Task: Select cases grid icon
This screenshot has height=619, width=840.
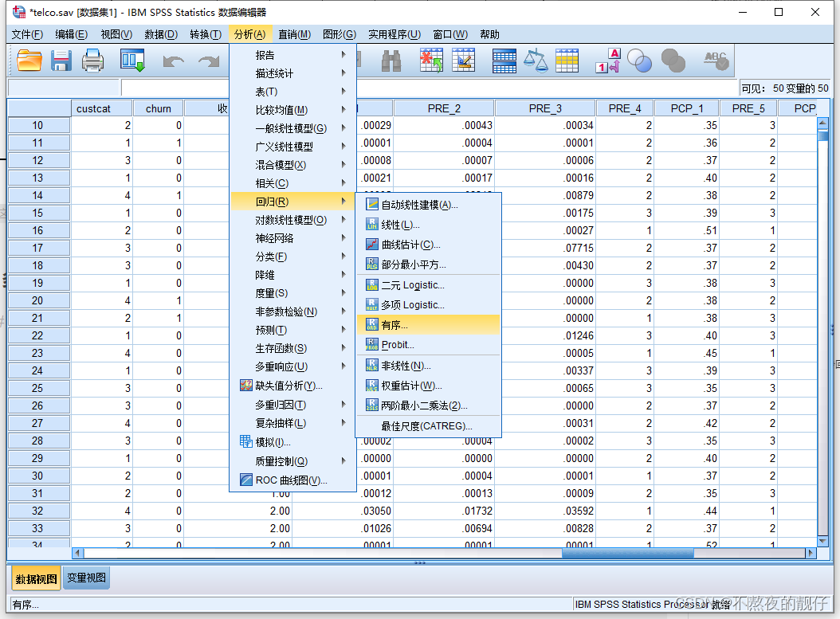Action: point(567,61)
